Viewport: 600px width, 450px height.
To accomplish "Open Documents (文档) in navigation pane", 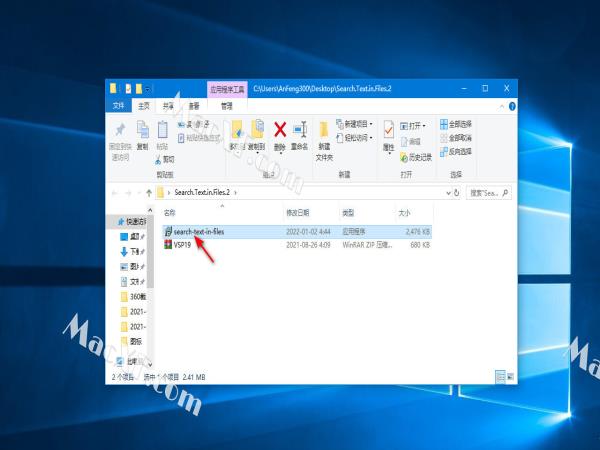I will tap(132, 282).
